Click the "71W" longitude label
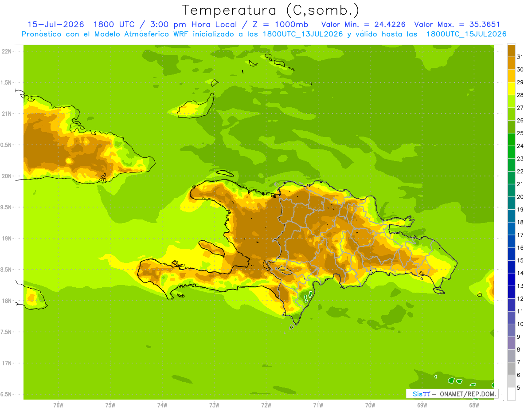532x411 pixels. click(318, 405)
